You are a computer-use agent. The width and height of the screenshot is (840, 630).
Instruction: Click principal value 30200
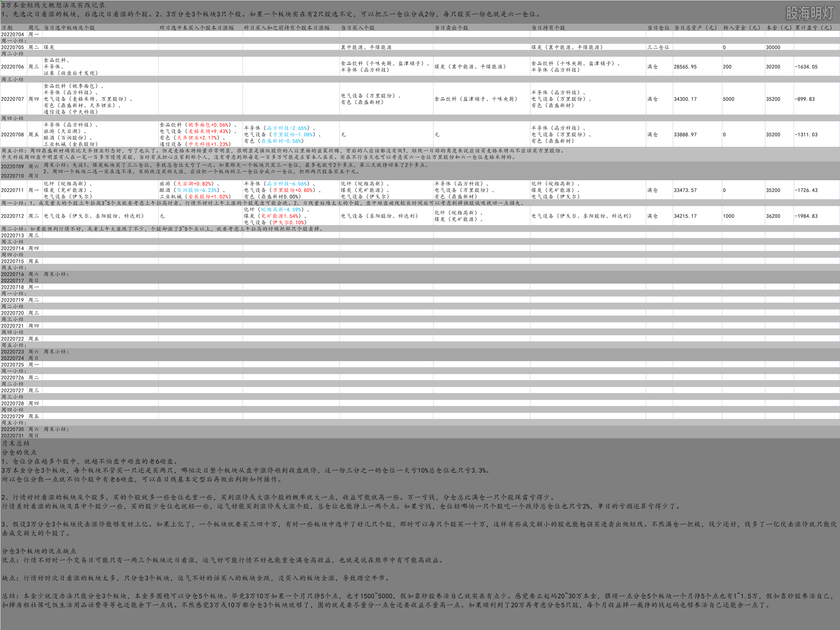[773, 66]
